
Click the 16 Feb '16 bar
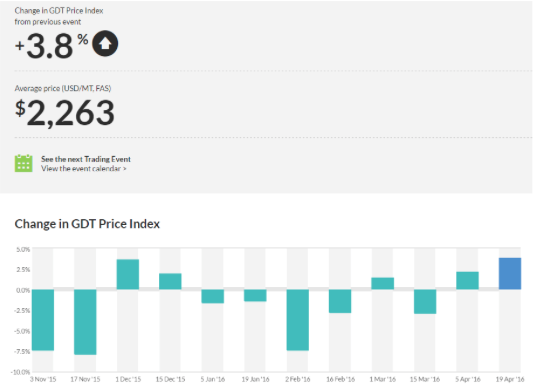point(340,301)
